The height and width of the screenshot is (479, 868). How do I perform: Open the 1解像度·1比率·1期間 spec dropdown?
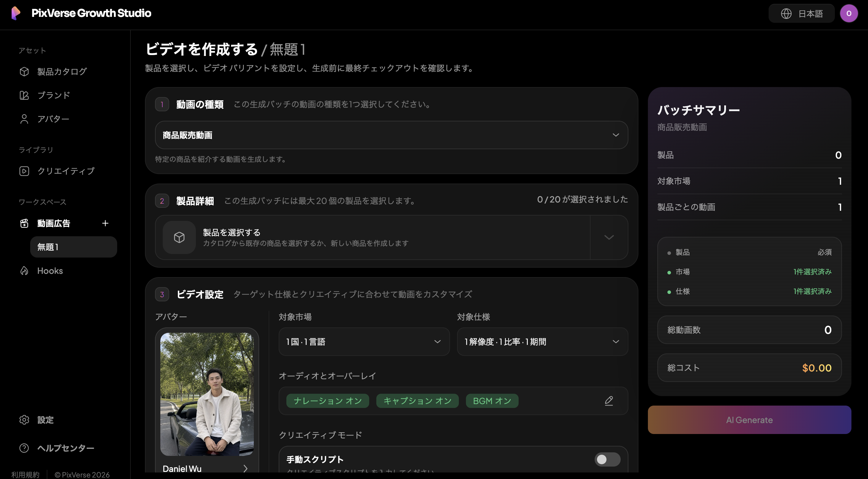click(542, 342)
